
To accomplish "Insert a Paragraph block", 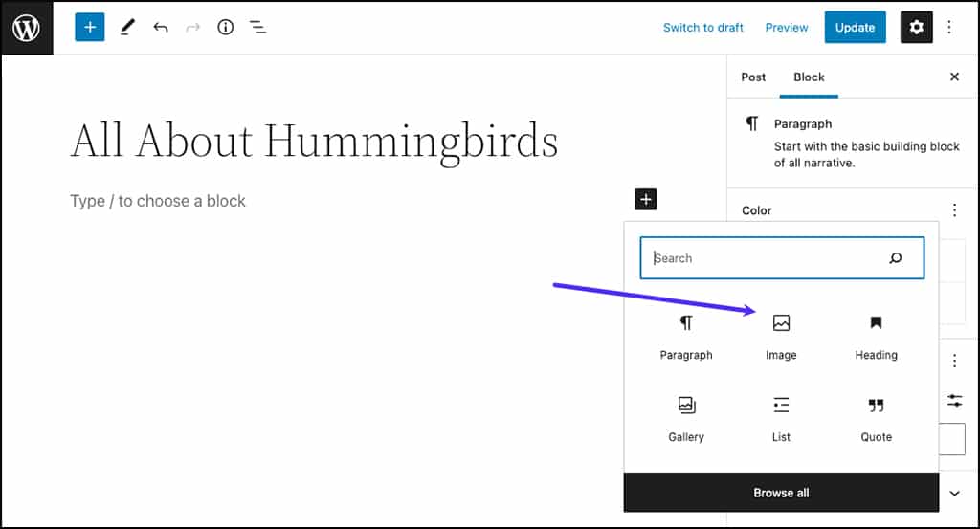I will [x=686, y=336].
